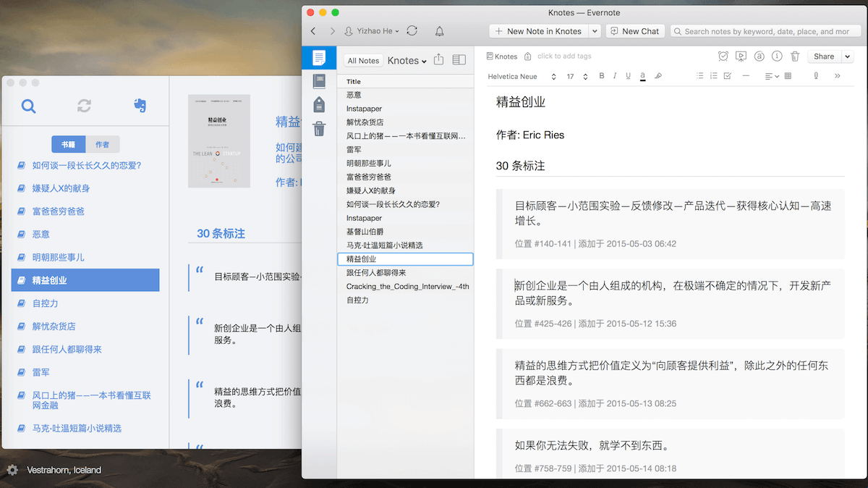Start a New Chat
The image size is (868, 488).
tap(635, 31)
